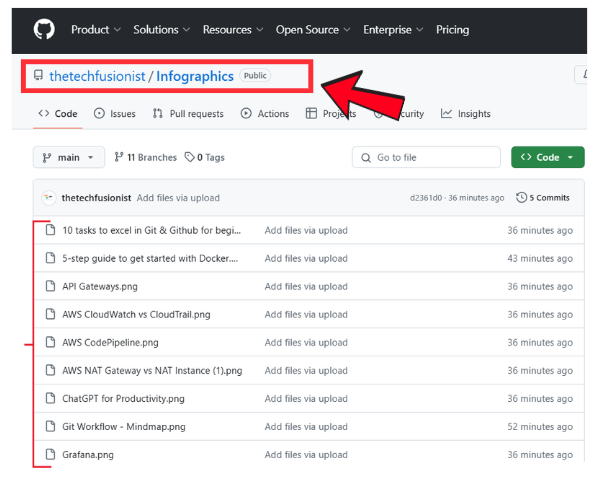Open file AWS CodePipeline.png
Image resolution: width=601 pixels, height=492 pixels.
(x=110, y=343)
